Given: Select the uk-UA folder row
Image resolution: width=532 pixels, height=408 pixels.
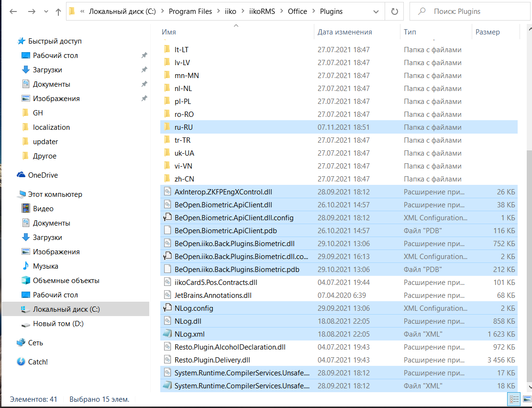Looking at the screenshot, I should (x=339, y=153).
